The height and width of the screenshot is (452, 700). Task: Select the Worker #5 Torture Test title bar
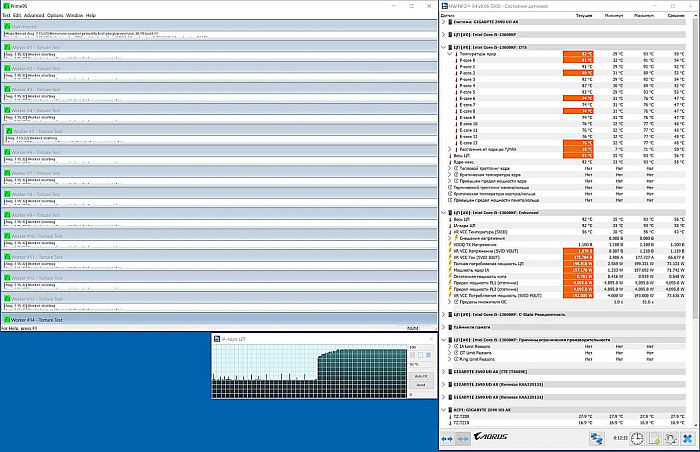coord(220,131)
